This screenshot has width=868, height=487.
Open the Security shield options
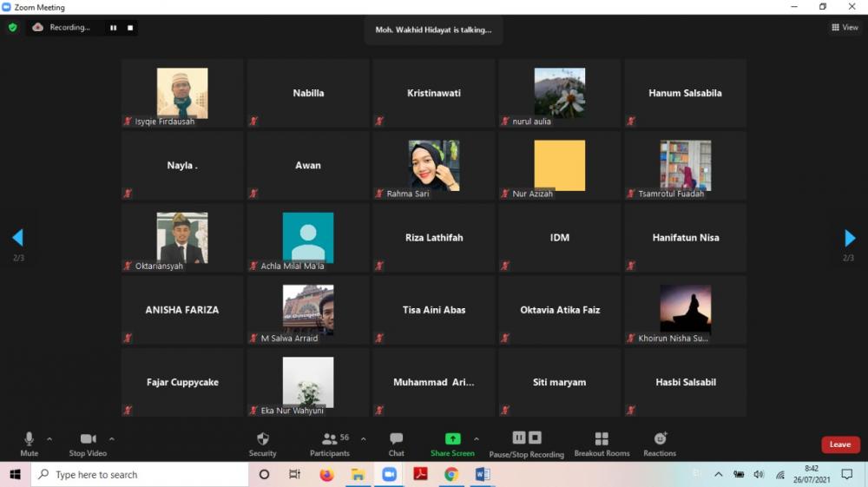coord(262,443)
